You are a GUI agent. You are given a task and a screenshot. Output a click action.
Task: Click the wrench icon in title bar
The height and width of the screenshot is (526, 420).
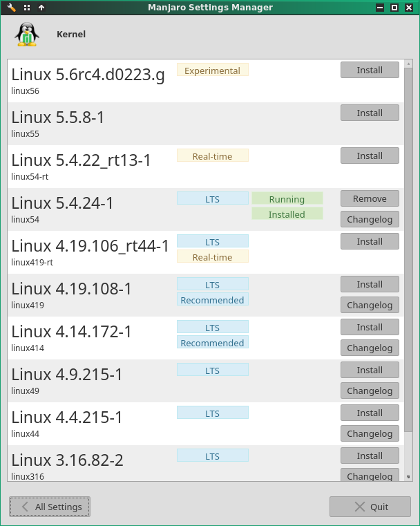(11, 8)
